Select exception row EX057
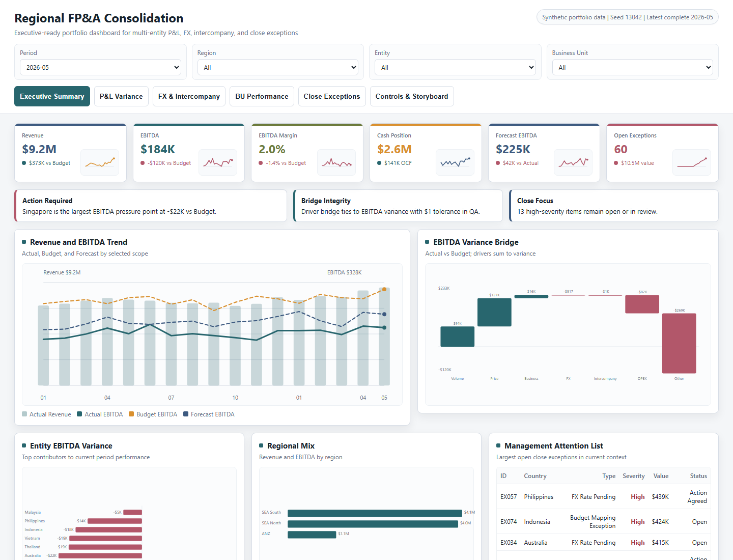The width and height of the screenshot is (733, 560). (604, 496)
